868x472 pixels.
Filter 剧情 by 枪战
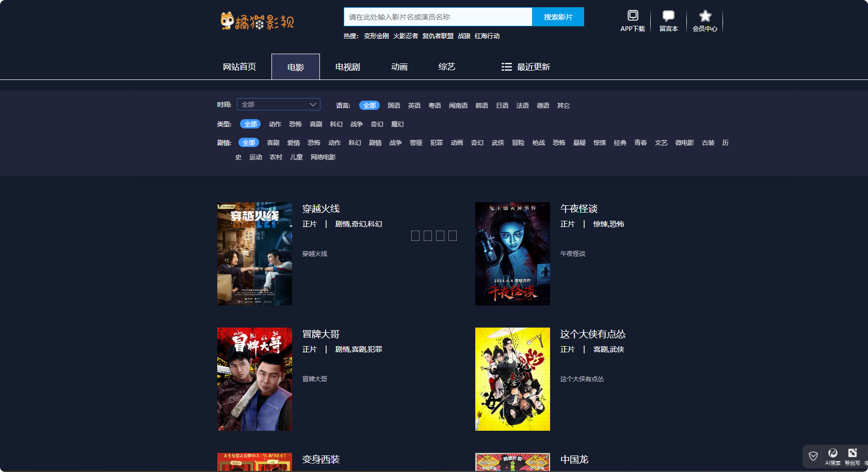[539, 142]
